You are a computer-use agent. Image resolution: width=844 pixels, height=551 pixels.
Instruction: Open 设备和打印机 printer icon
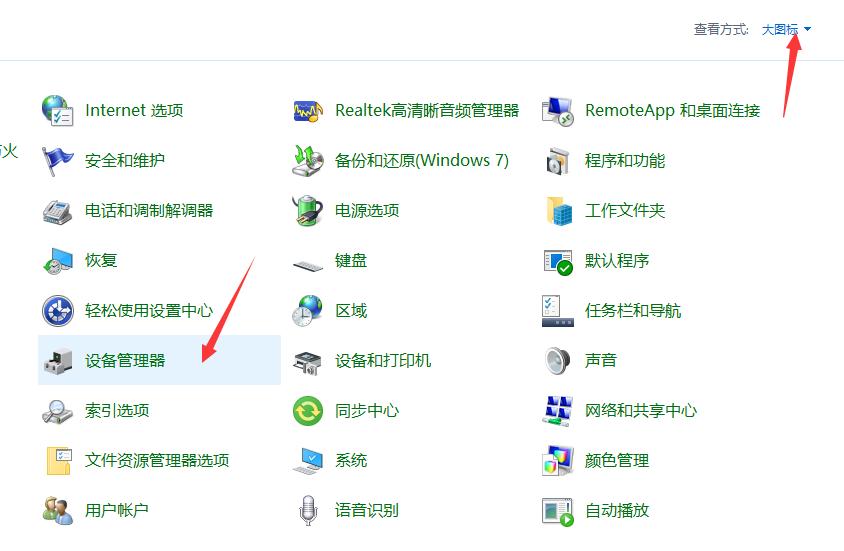point(308,363)
